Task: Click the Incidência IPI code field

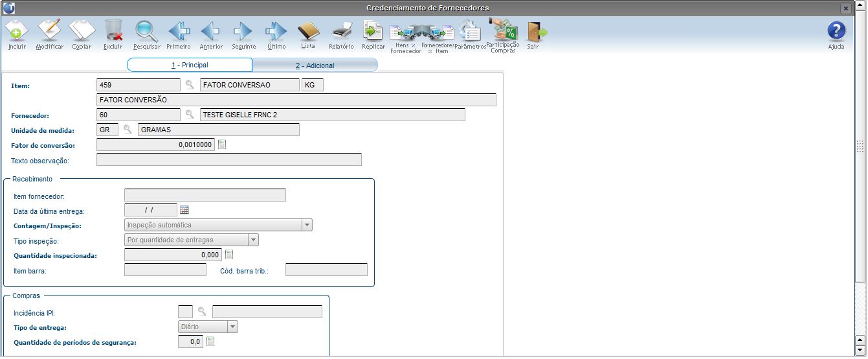Action: [185, 312]
